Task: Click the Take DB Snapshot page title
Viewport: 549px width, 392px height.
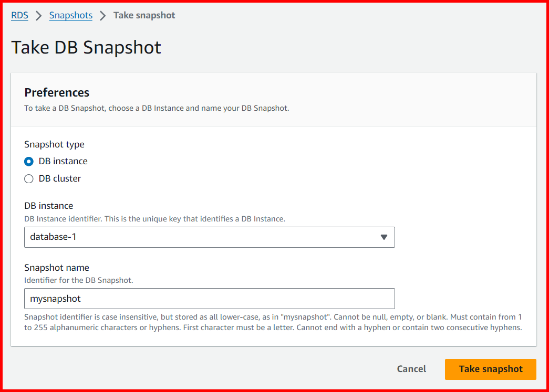Action: click(x=86, y=47)
